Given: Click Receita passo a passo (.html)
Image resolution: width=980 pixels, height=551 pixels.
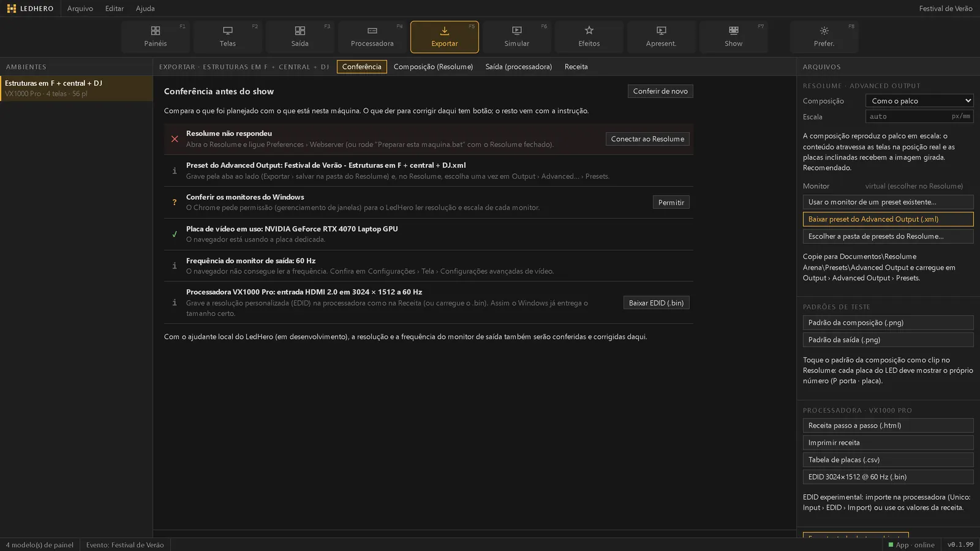Looking at the screenshot, I should click(888, 425).
